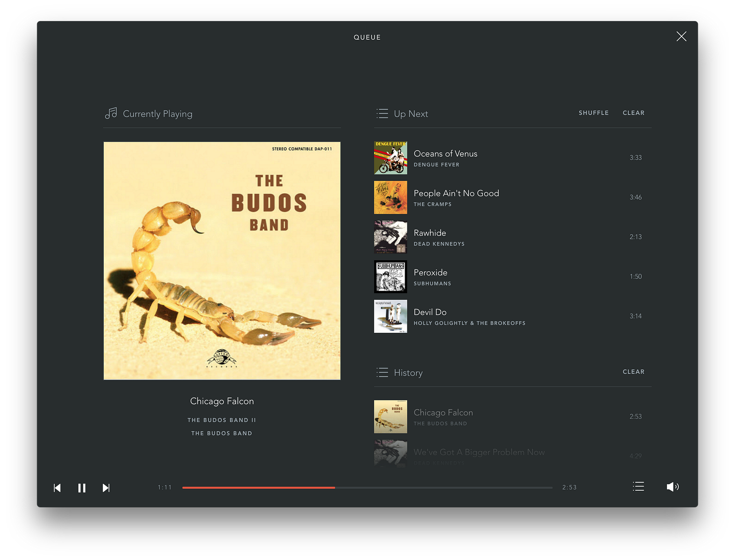This screenshot has height=560, width=735.
Task: Click the 1:50 duration of Peroxide
Action: 636,277
